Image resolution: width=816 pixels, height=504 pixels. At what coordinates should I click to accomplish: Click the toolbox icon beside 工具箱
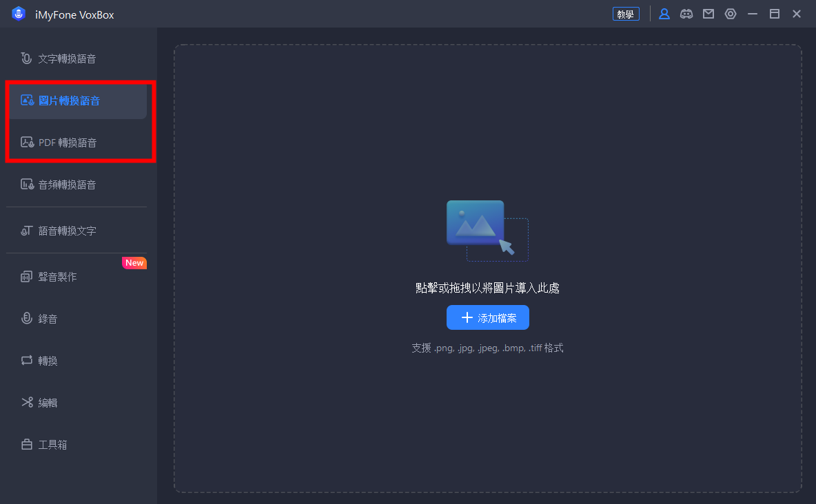[27, 444]
